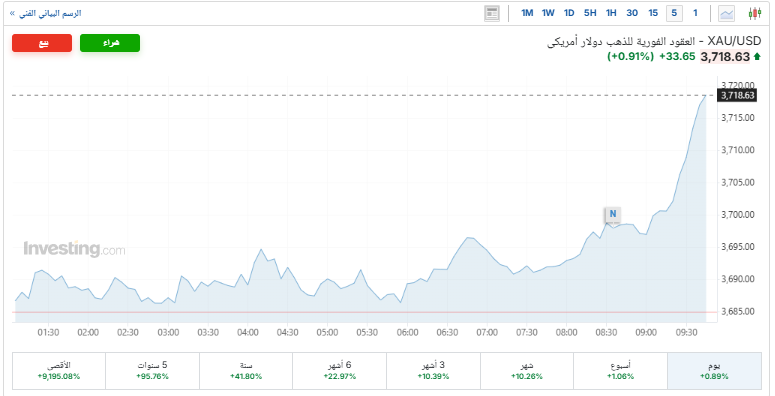Viewport: 775px width, 396px height.
Task: Click the 3,695.00 price axis label
Action: click(x=738, y=247)
